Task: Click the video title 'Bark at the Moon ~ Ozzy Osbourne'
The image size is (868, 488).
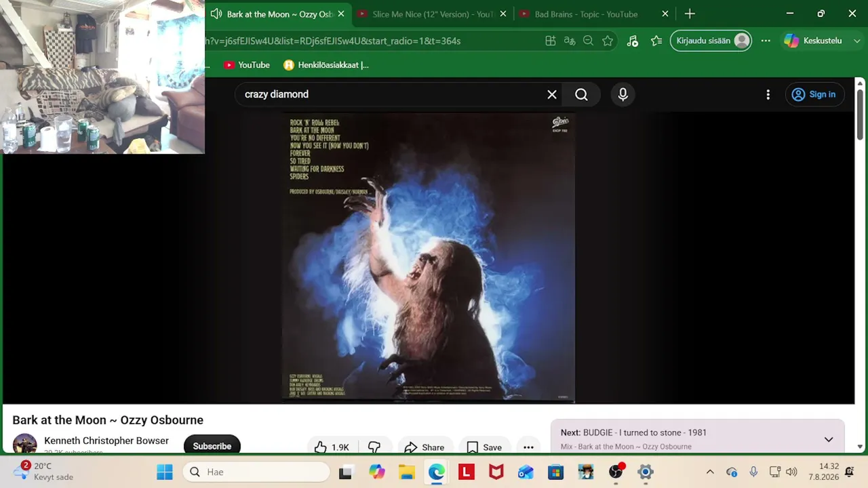Action: (108, 420)
